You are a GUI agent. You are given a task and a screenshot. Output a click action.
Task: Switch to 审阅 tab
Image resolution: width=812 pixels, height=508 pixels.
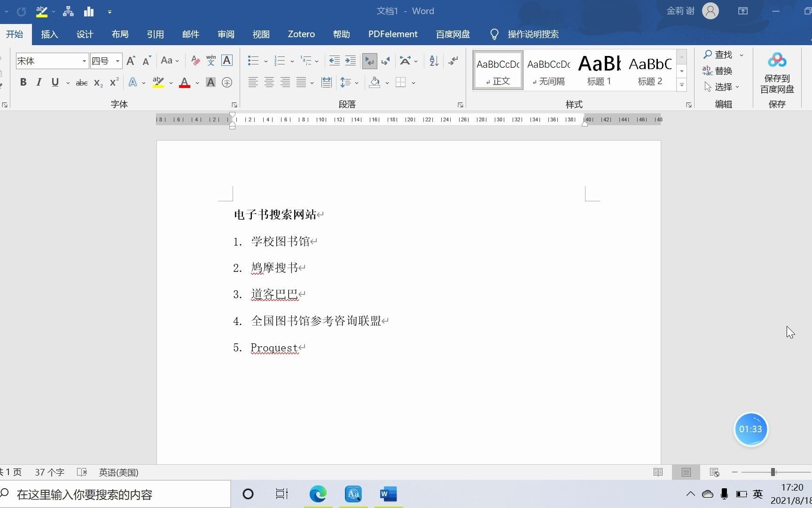(226, 34)
